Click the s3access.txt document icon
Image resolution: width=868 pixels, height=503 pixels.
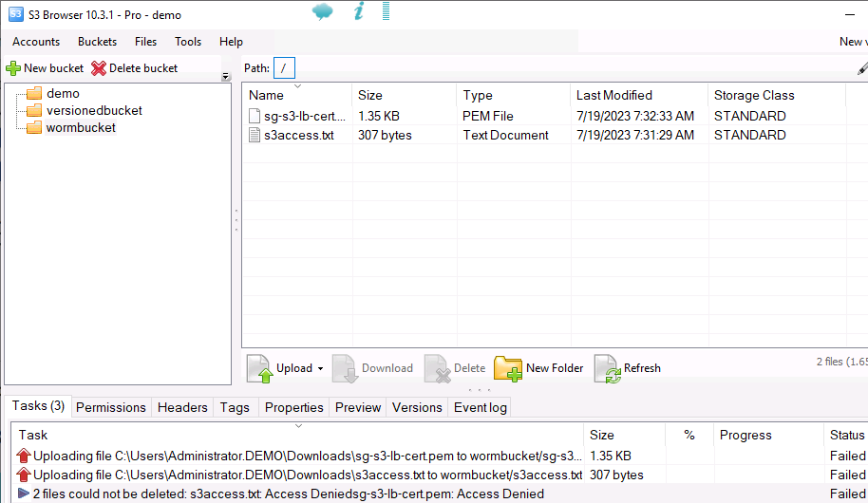click(255, 135)
